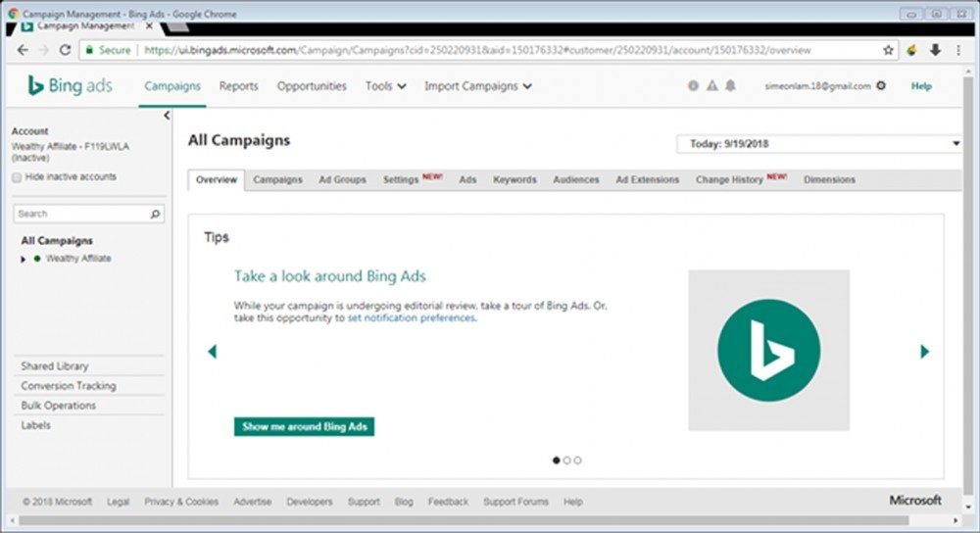Switch to the Dimensions tab
This screenshot has height=533, width=980.
pos(829,180)
